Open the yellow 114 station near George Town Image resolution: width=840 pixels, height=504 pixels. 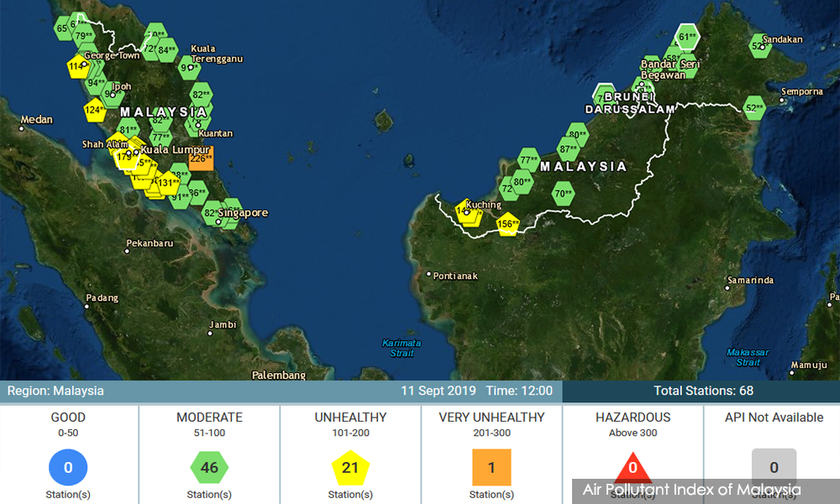click(77, 66)
